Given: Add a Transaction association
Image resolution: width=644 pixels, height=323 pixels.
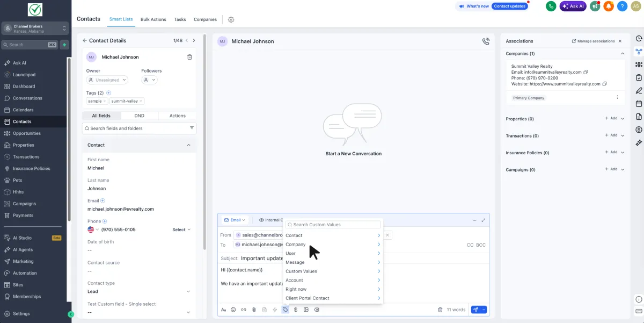Looking at the screenshot, I should [x=611, y=135].
